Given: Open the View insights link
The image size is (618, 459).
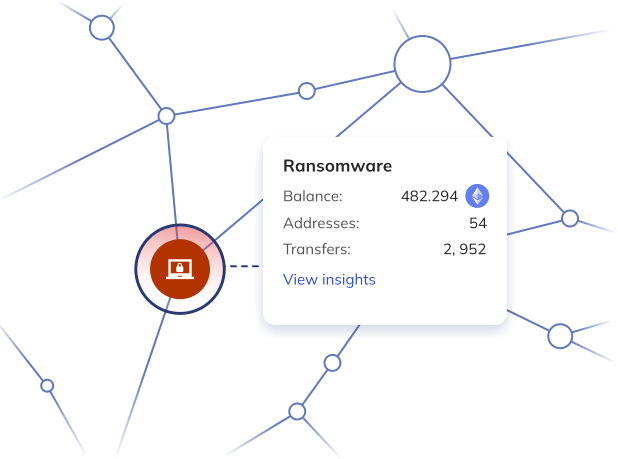Looking at the screenshot, I should 329,279.
